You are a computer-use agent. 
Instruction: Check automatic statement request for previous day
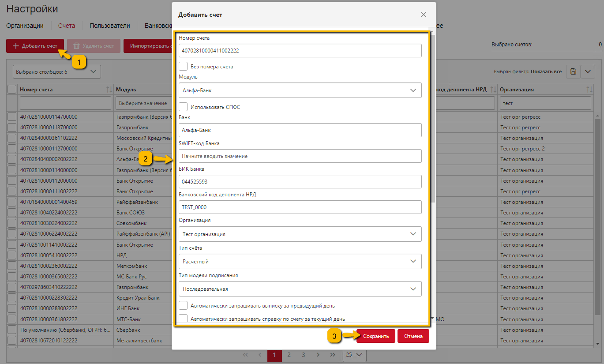(184, 305)
